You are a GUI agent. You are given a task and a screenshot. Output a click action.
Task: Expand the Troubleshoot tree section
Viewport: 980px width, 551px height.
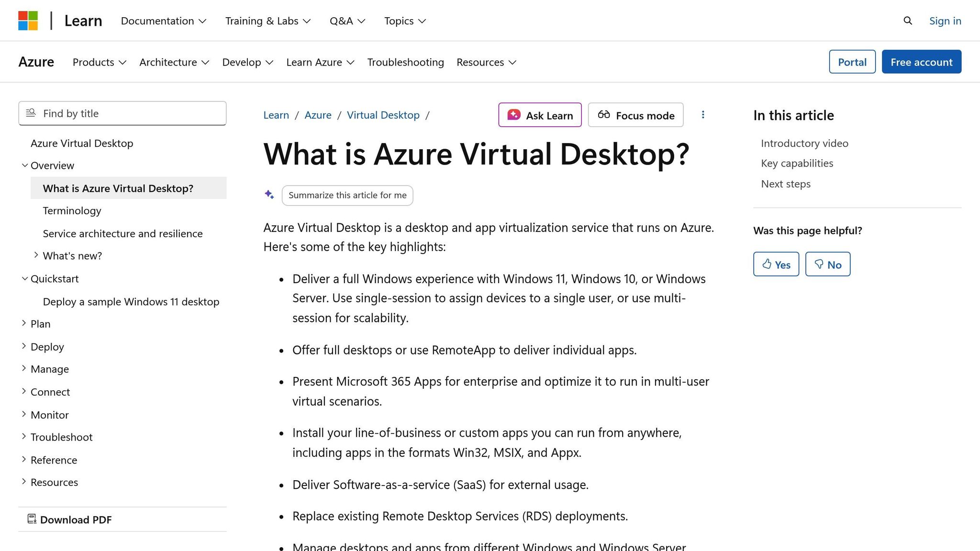[x=57, y=437]
